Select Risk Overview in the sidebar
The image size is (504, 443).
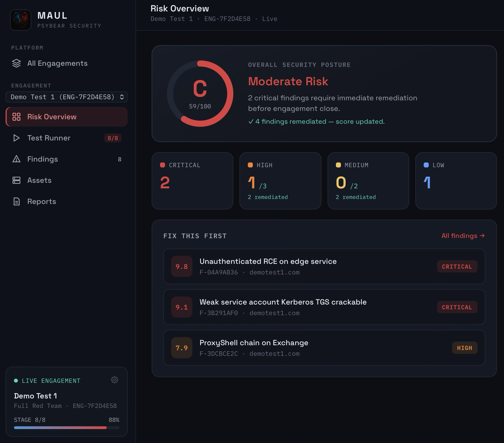click(67, 117)
